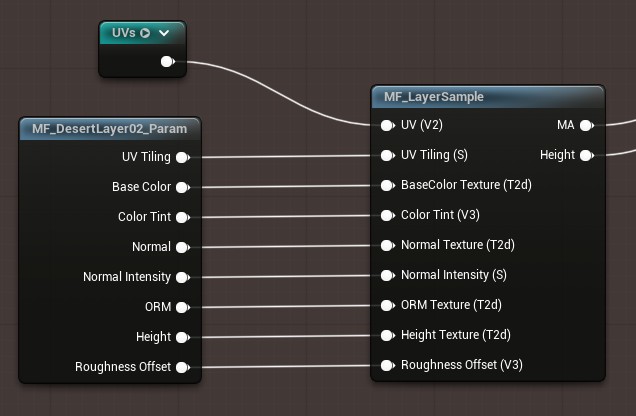Select the MF_DesertLayer02_Param node title
This screenshot has width=636, height=416.
110,129
